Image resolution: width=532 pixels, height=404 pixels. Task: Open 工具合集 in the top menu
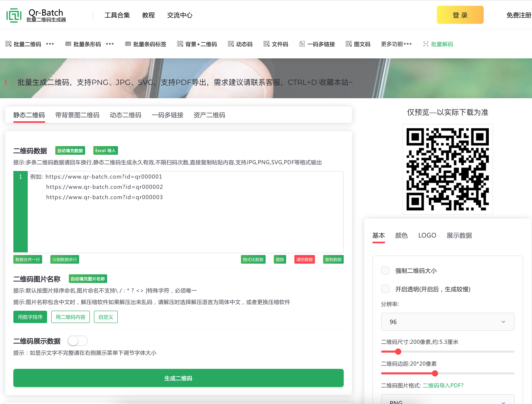coord(117,15)
